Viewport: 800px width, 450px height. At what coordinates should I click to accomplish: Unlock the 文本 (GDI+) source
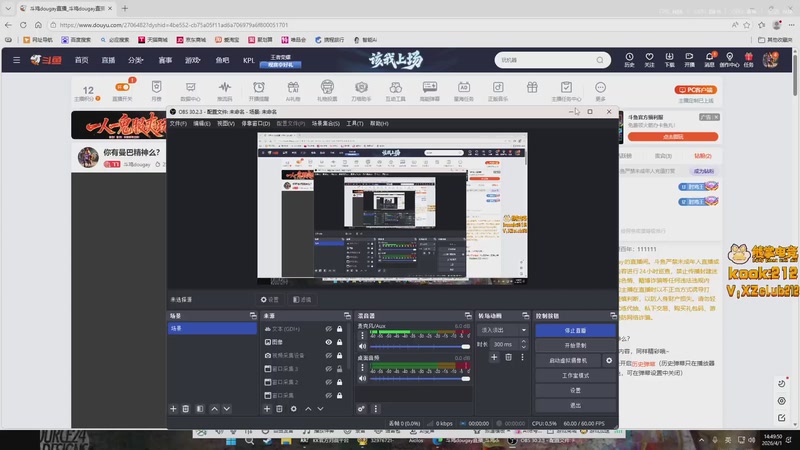coord(339,329)
